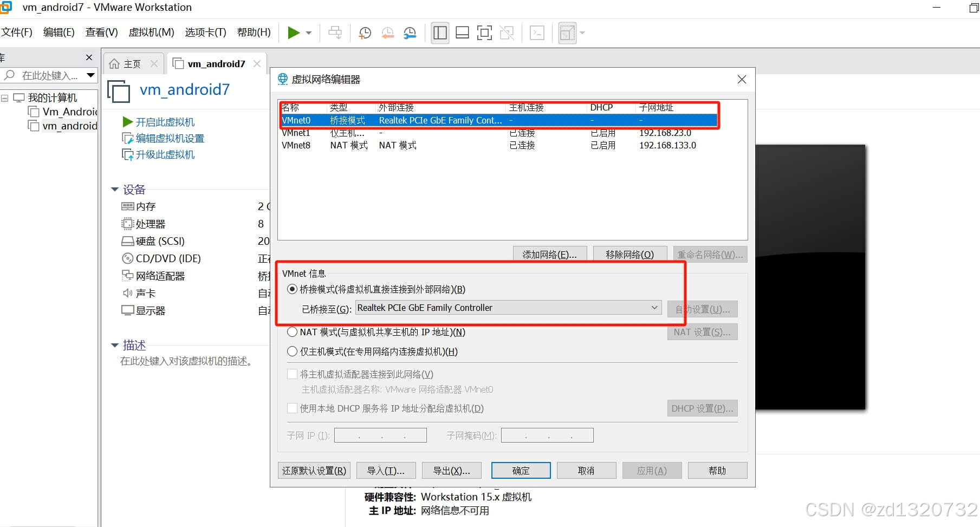Screen dimensions: 980x527
Task: Click the 取消 button
Action: coord(586,471)
